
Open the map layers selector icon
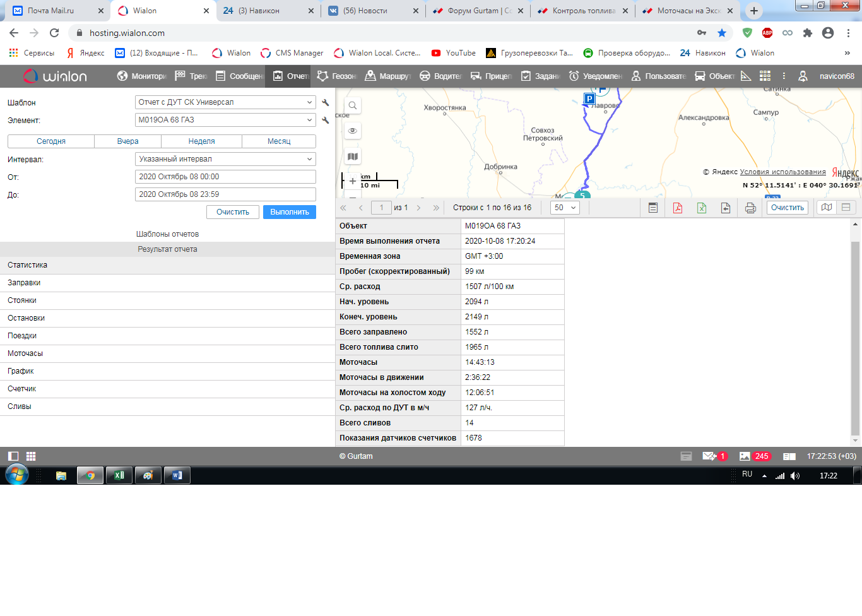353,157
